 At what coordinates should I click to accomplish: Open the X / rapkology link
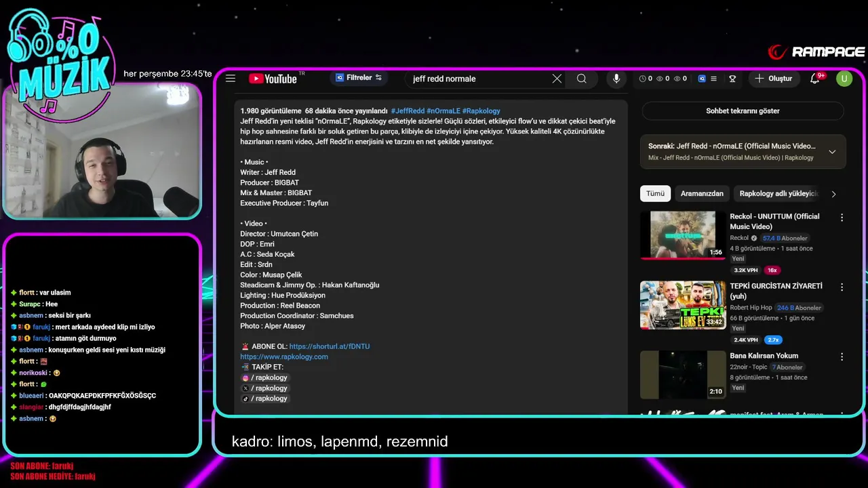[x=265, y=388]
